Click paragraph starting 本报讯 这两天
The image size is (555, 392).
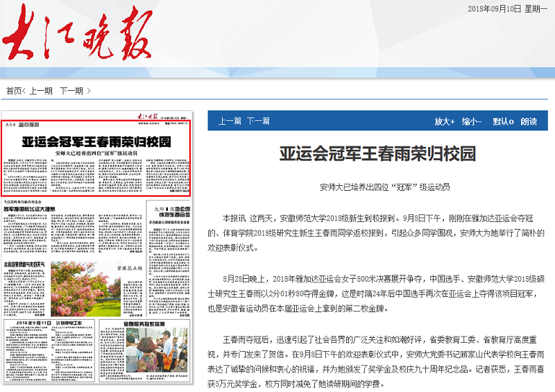pos(376,233)
